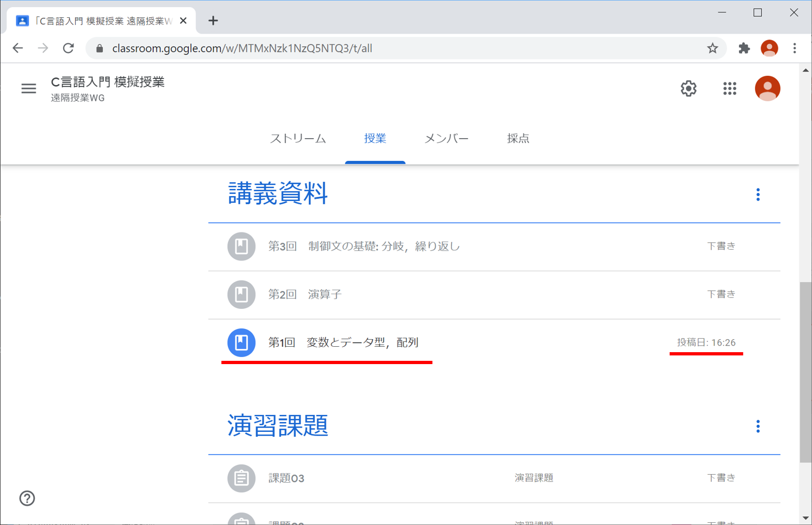
Task: Open the help question mark icon
Action: point(27,498)
